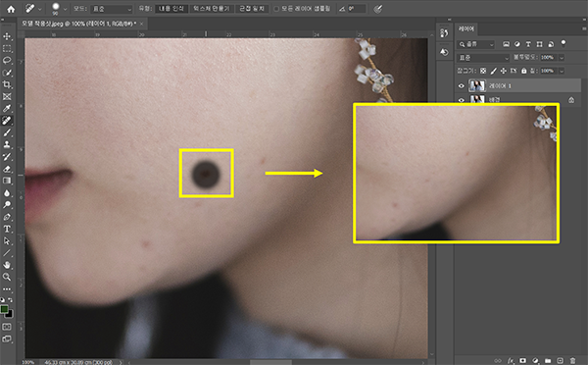Image resolution: width=588 pixels, height=365 pixels.
Task: Open the Layers panel menu
Action: coord(584,28)
